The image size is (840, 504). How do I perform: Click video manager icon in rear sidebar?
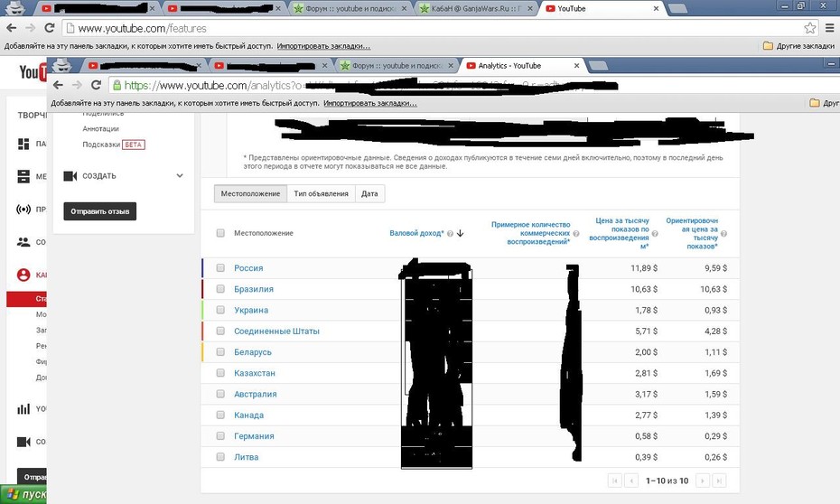[x=23, y=176]
